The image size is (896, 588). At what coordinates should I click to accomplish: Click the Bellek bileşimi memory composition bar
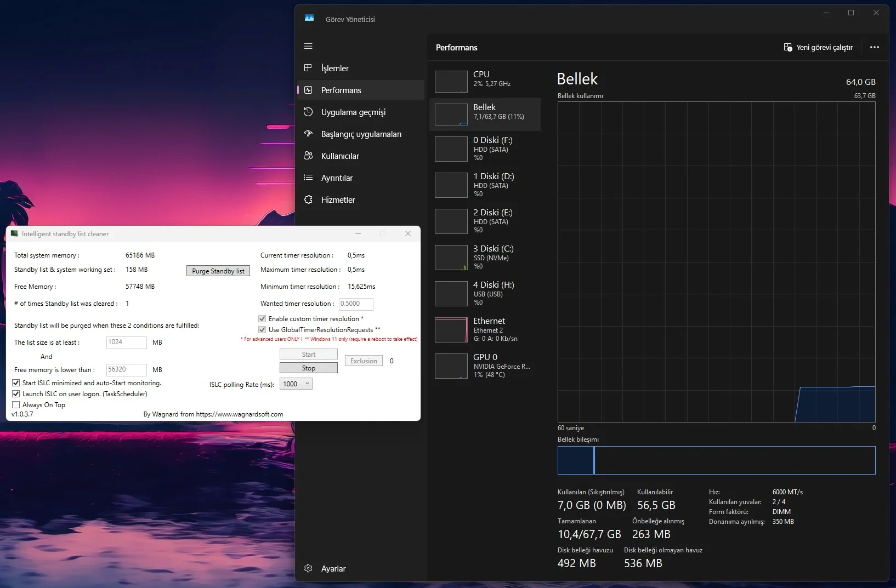click(716, 460)
